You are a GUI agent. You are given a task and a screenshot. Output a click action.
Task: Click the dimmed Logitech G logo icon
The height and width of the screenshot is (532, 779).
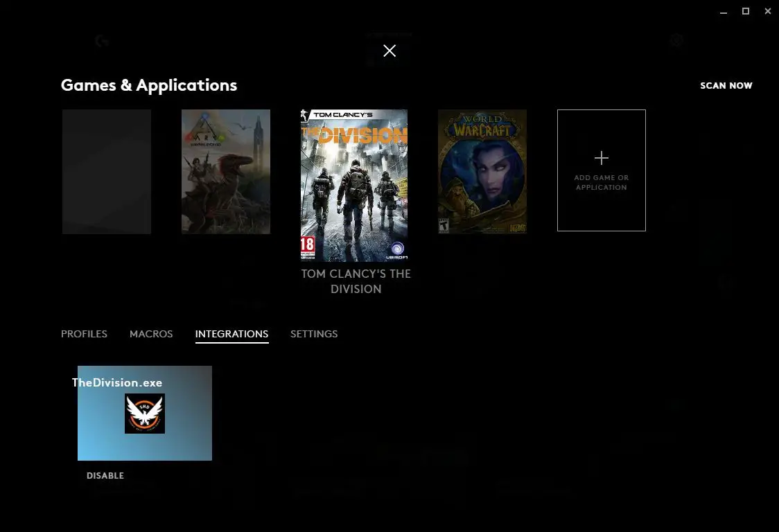click(102, 41)
